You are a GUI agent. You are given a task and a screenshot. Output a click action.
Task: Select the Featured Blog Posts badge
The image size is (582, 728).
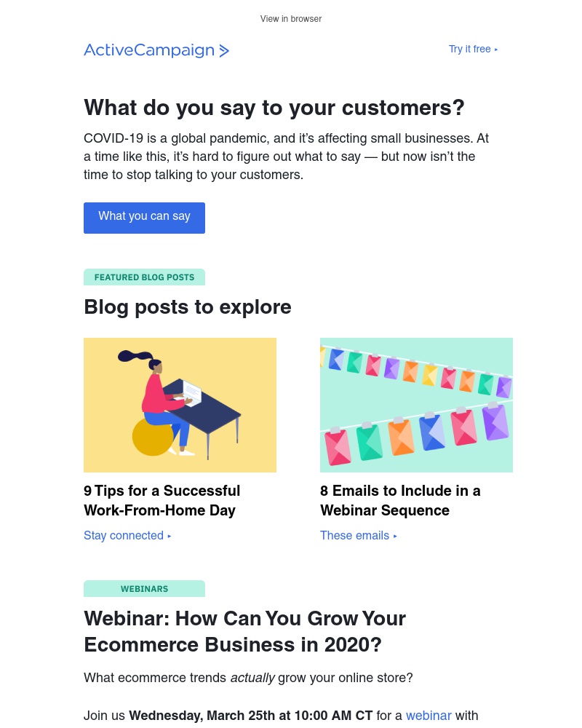click(x=144, y=277)
